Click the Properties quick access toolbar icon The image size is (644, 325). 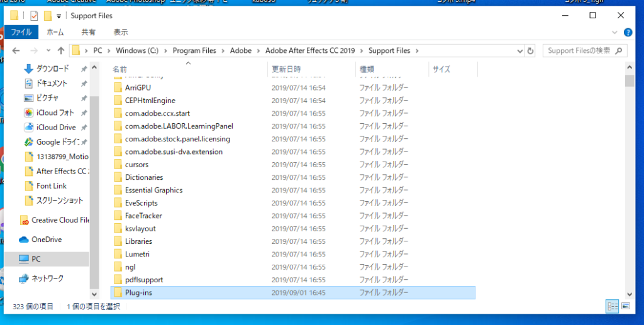coord(34,16)
